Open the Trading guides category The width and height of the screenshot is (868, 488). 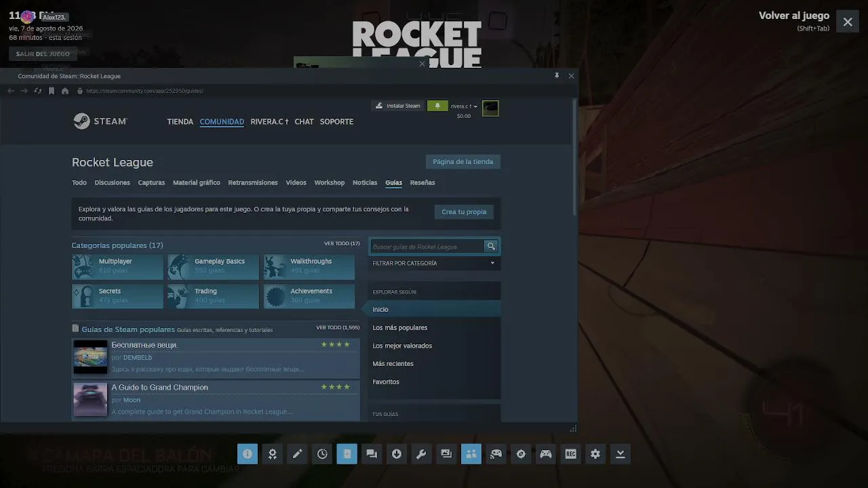pos(214,296)
